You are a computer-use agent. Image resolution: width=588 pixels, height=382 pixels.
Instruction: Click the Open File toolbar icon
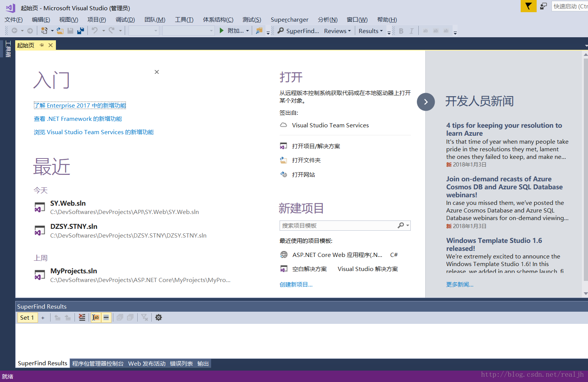60,31
